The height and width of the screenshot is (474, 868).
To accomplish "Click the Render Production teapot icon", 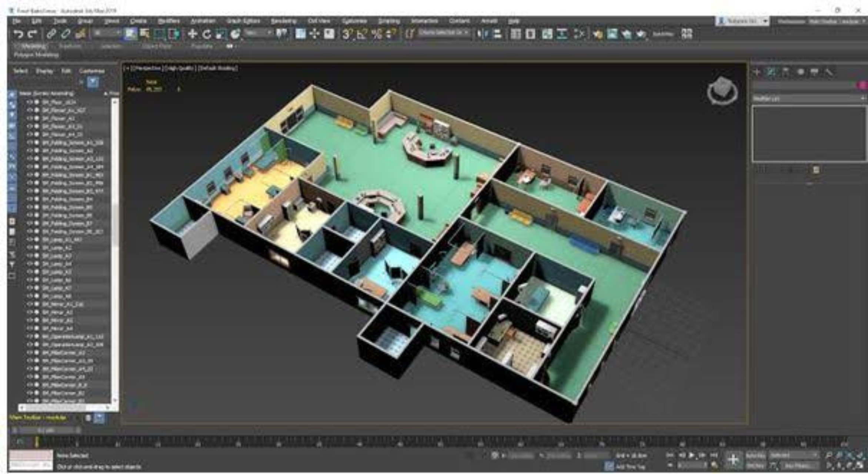I will [641, 34].
